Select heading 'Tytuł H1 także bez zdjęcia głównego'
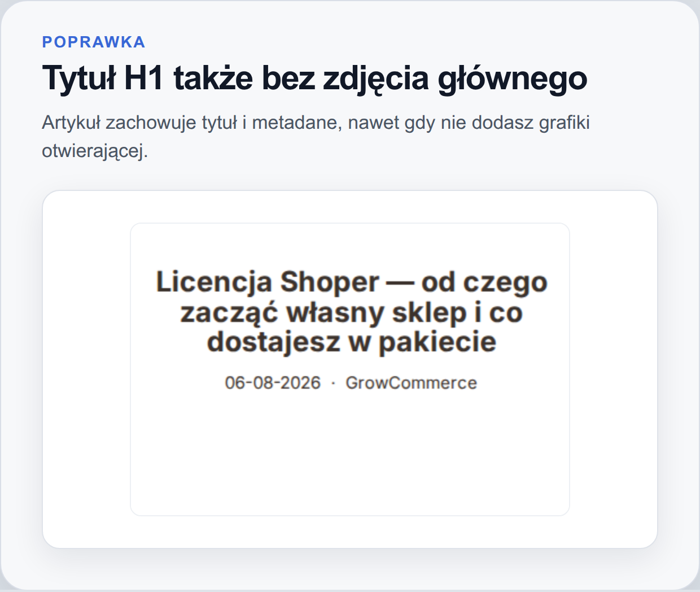 [315, 78]
